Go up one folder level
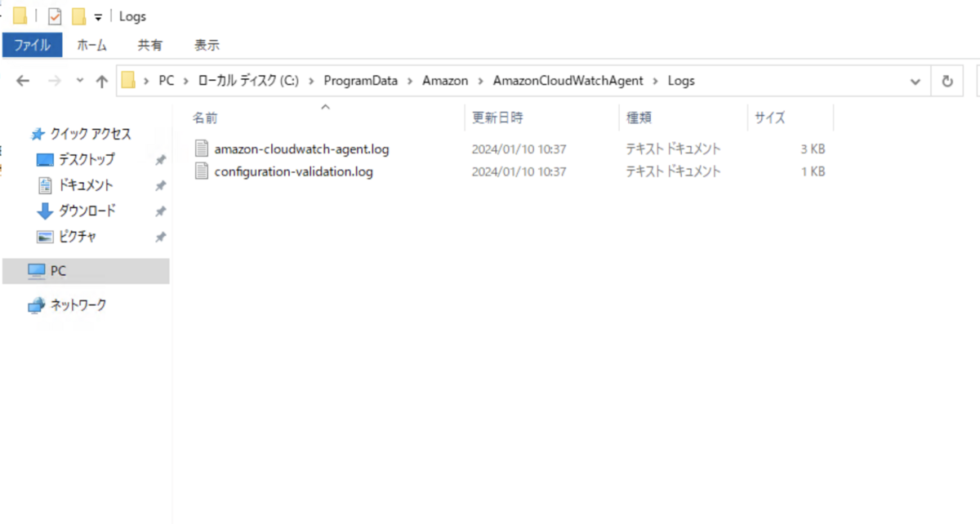The height and width of the screenshot is (524, 980). pos(101,81)
